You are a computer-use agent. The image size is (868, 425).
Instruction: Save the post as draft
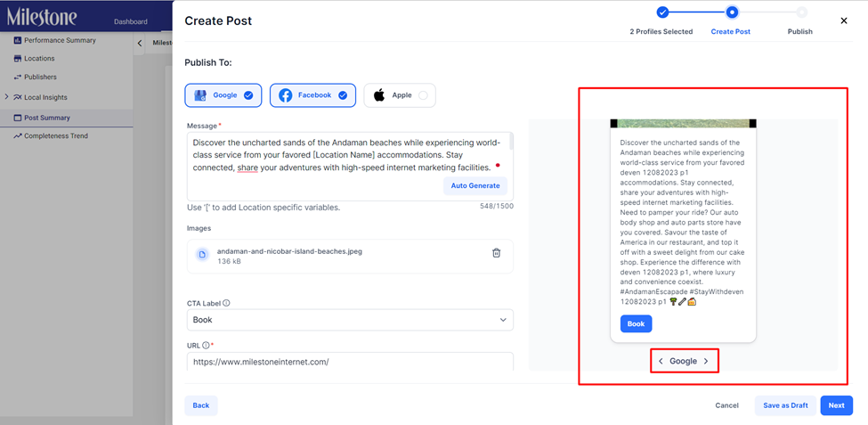[x=785, y=405]
